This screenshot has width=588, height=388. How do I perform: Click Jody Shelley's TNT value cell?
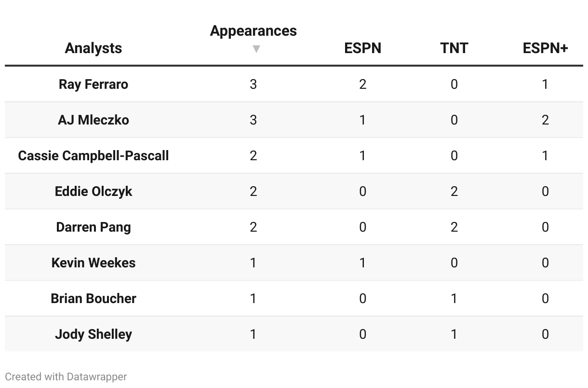[x=454, y=334]
